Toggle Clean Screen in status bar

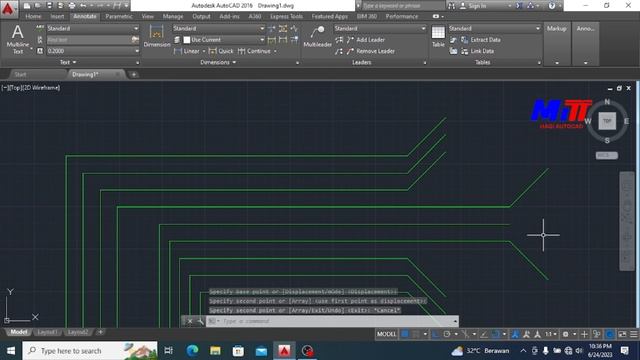(x=622, y=334)
